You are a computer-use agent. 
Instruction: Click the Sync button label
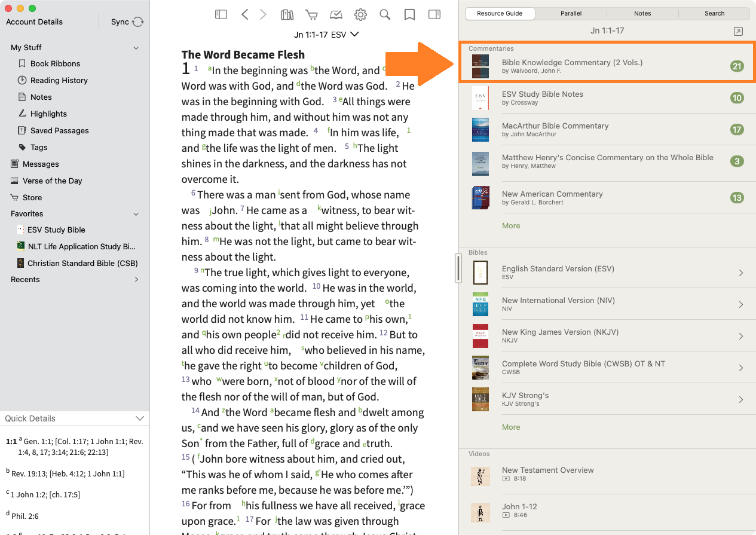120,22
